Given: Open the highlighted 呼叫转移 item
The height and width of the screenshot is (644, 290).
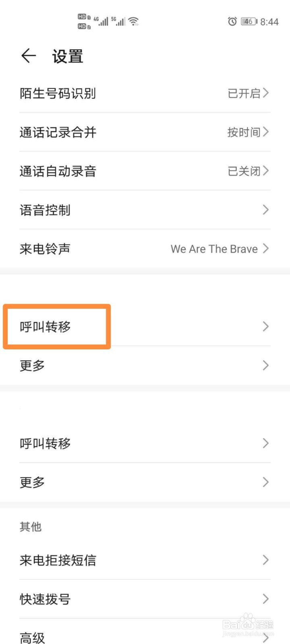Looking at the screenshot, I should pos(46,326).
